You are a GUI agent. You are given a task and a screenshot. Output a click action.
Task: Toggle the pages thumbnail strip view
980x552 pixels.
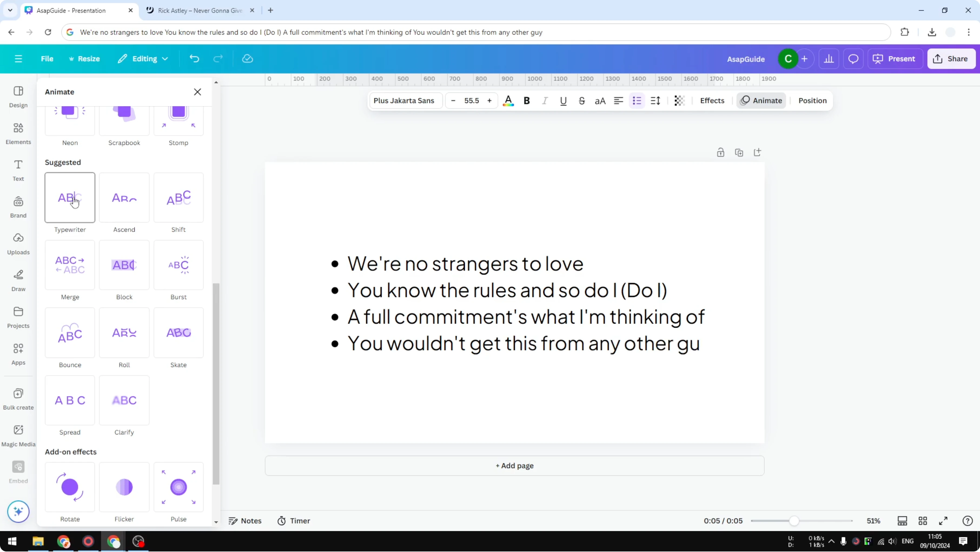(902, 521)
